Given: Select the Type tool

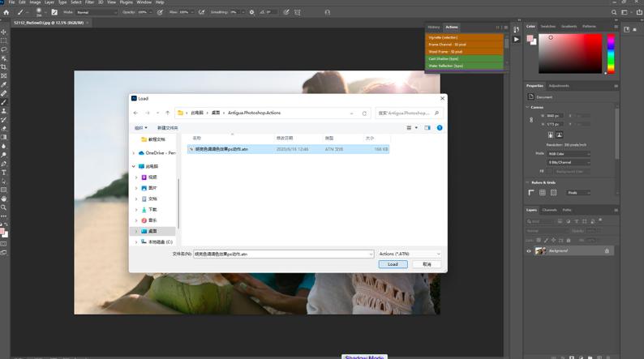Looking at the screenshot, I should coord(4,172).
